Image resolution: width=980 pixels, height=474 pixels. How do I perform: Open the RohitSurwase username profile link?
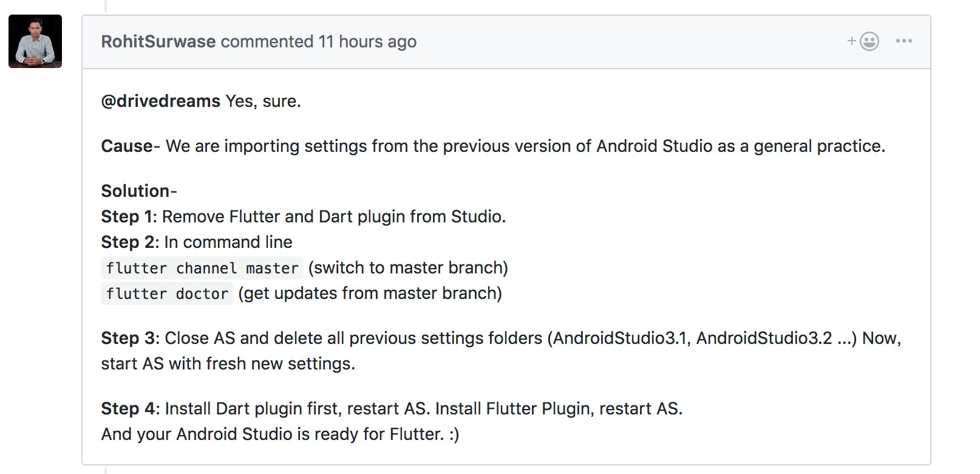[158, 41]
